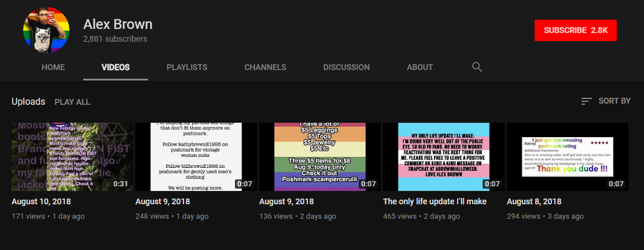
Task: Click the August 8, 2018 video title
Action: tap(534, 201)
